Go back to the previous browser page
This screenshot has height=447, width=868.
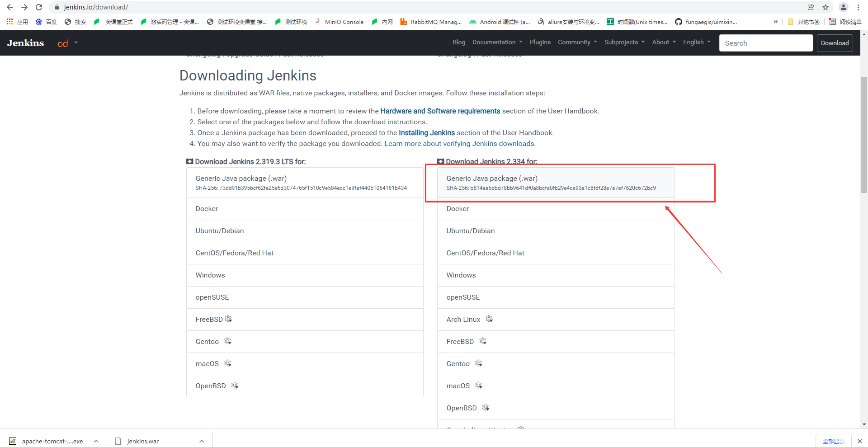[10, 7]
